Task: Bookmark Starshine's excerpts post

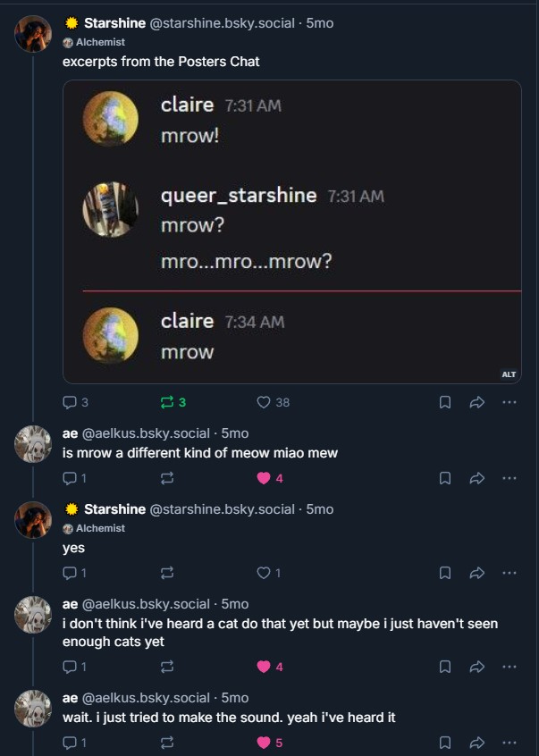Action: (x=445, y=403)
